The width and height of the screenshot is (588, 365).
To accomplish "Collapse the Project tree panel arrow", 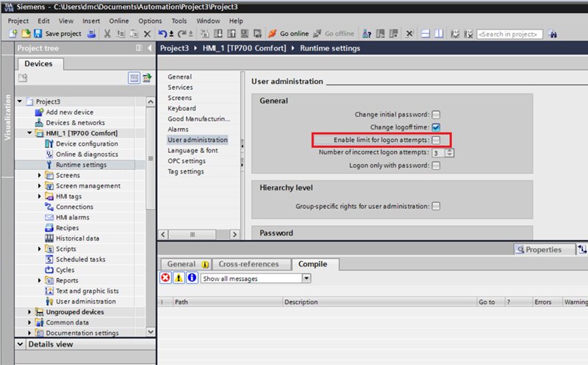I will (x=150, y=48).
